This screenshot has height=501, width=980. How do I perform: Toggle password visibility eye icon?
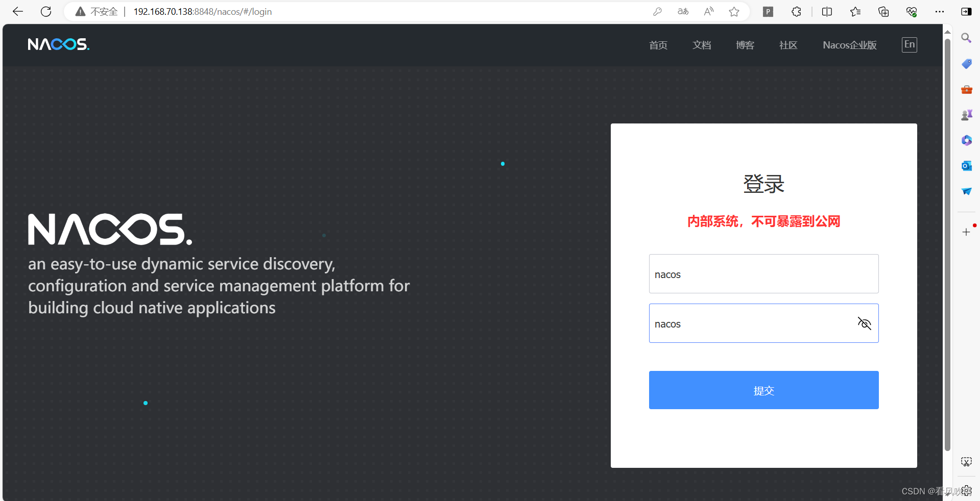pos(864,323)
